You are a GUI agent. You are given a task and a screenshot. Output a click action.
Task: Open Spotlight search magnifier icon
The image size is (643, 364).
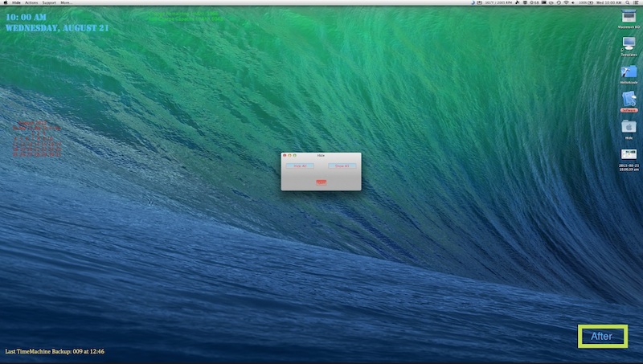[626, 3]
